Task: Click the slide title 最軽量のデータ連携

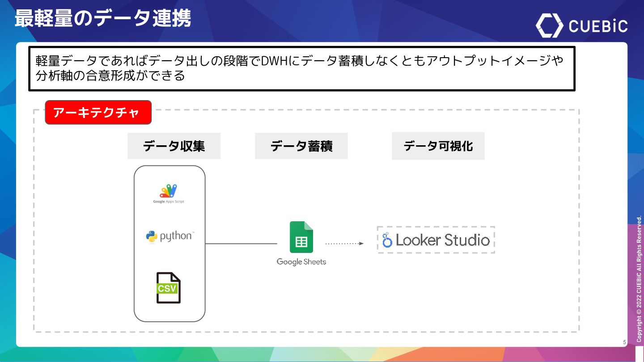Action: coord(103,19)
